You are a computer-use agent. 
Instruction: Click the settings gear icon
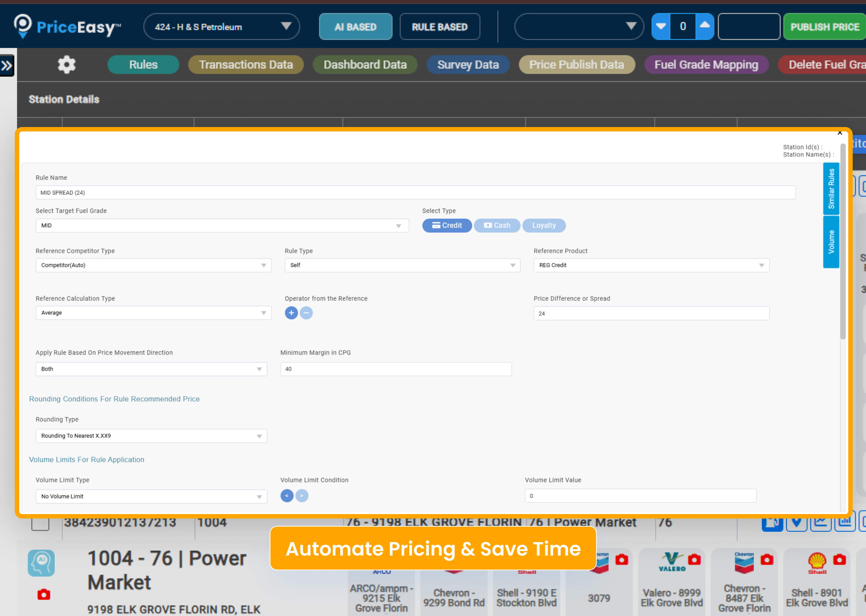click(67, 65)
